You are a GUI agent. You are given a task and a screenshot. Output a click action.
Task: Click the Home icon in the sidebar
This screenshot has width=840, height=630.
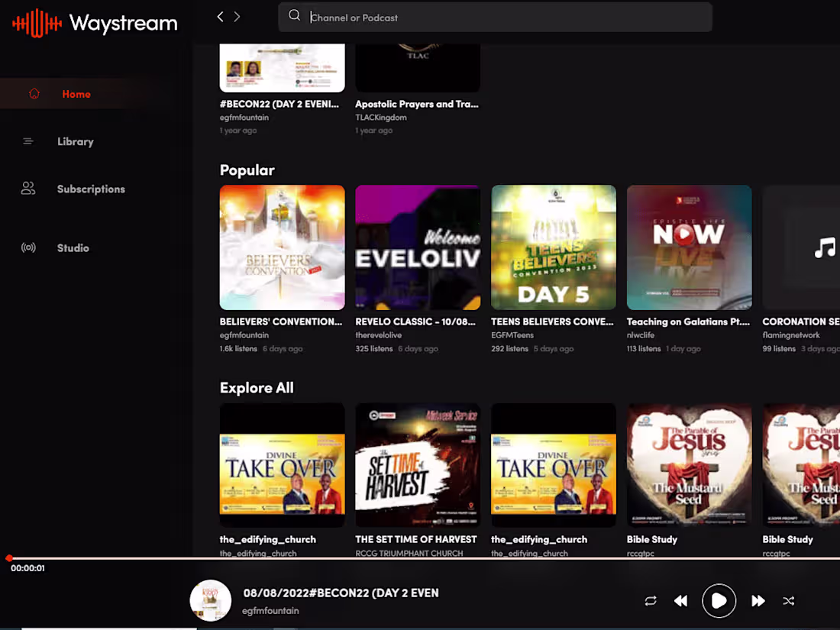click(x=34, y=93)
